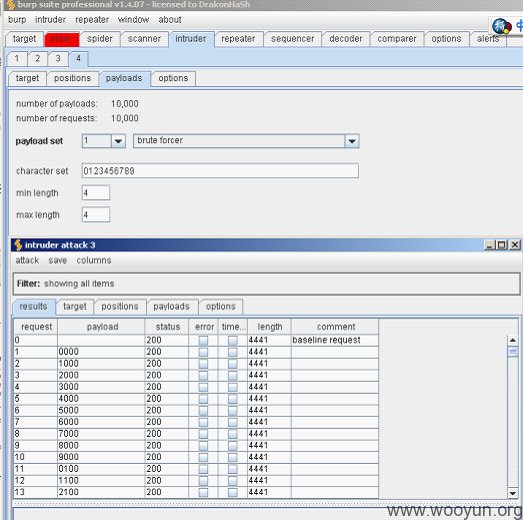Toggle error checkbox for payload 3000 row
This screenshot has height=520, width=523.
(203, 387)
